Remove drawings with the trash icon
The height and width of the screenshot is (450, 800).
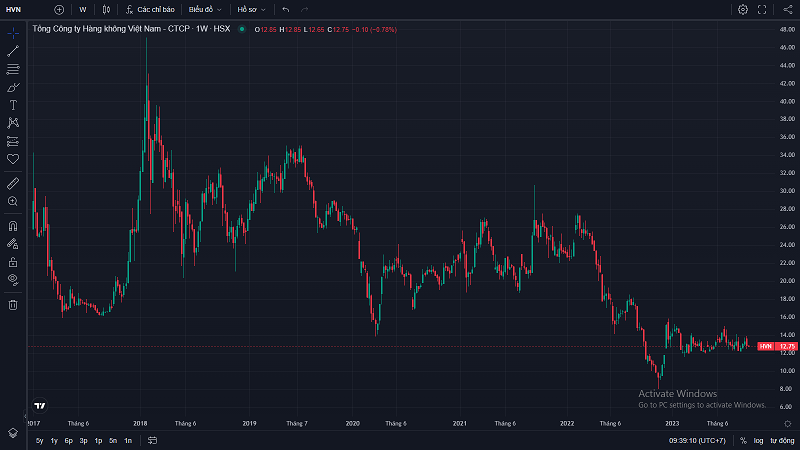pyautogui.click(x=13, y=304)
